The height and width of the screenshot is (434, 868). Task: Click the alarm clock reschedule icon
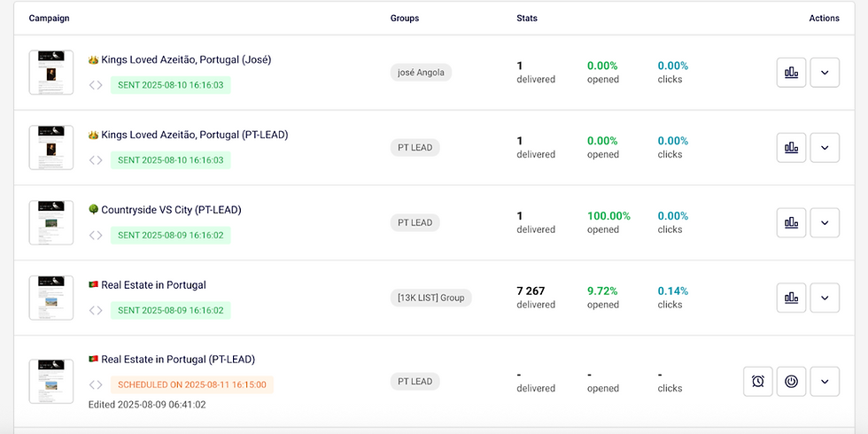click(x=757, y=382)
